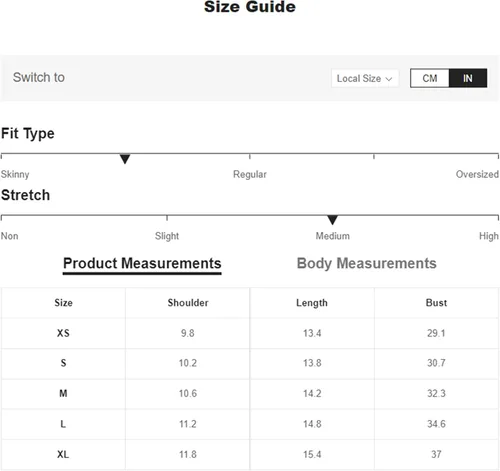Click the High stretch label
Viewport: 500px width, 471px height.
[489, 236]
